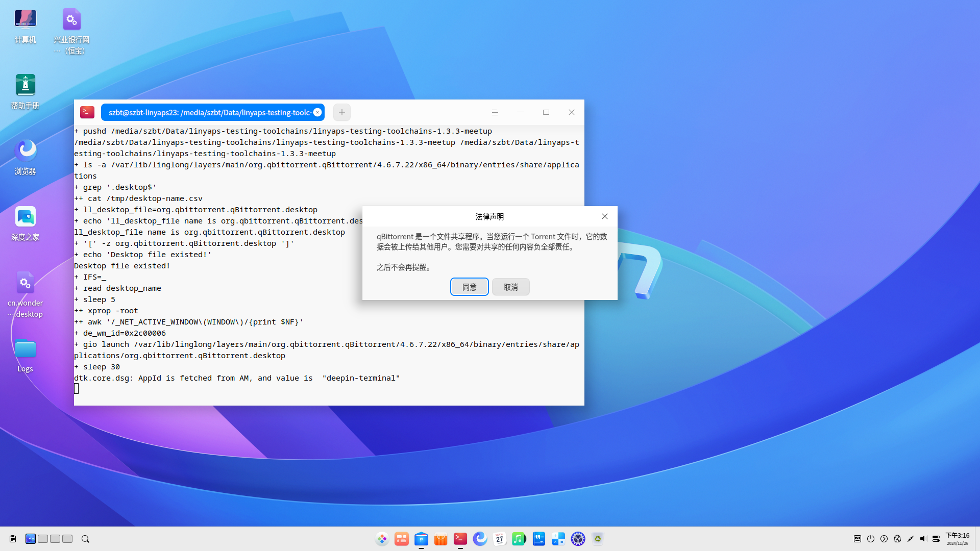Open the calendar dock icon

[500, 539]
